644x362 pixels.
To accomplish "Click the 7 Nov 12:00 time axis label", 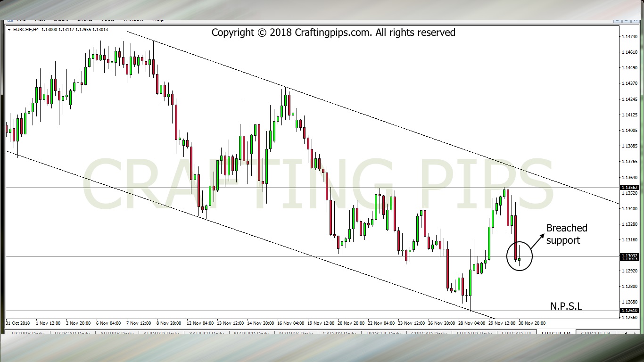I will point(139,323).
